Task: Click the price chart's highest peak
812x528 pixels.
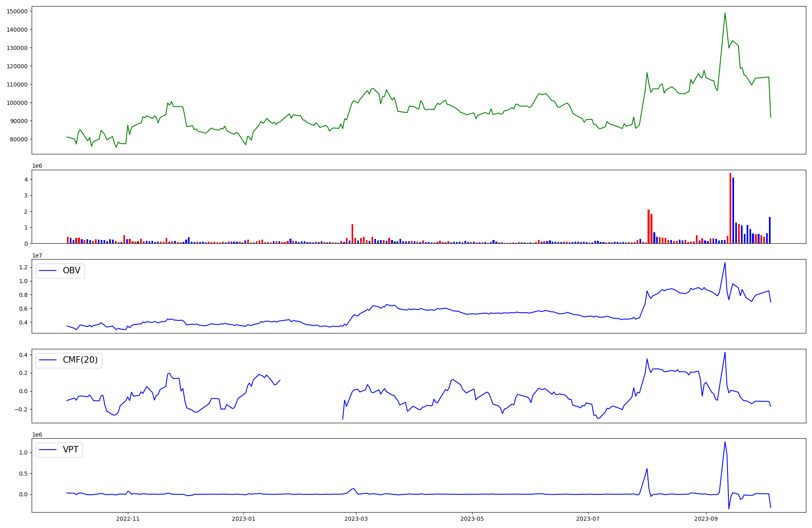Action: click(725, 13)
